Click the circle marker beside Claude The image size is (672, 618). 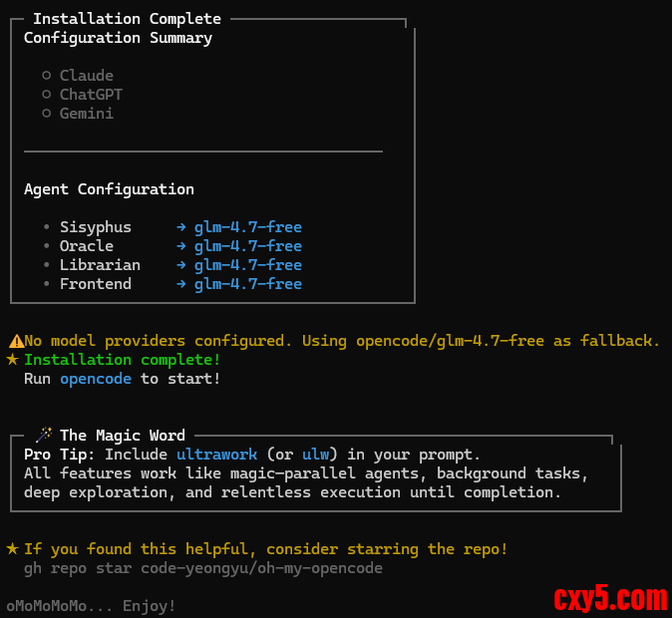[46, 76]
